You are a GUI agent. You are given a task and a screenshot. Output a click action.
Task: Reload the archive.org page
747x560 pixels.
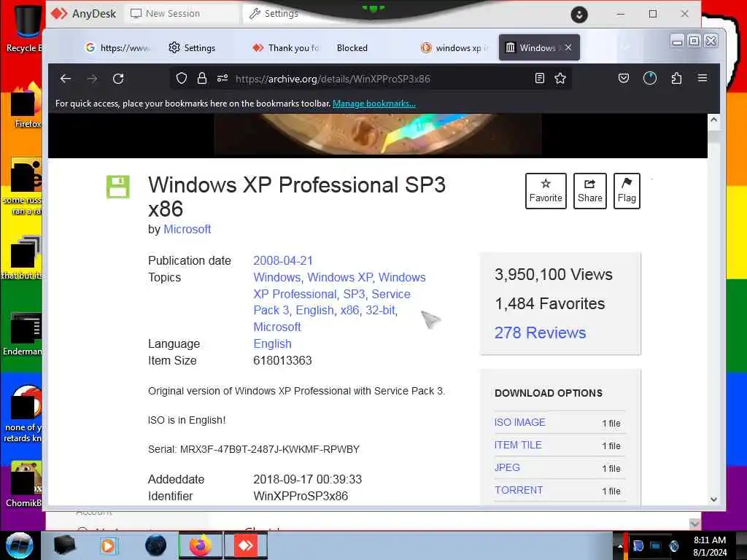point(118,79)
